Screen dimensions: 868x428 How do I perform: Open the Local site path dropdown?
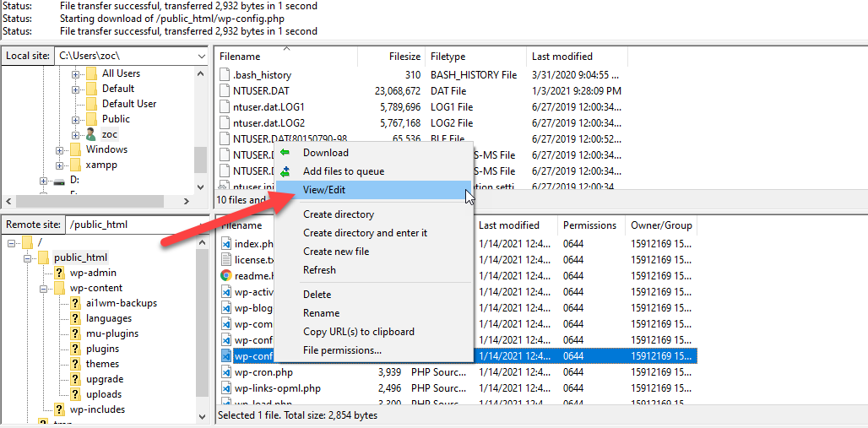pos(202,56)
